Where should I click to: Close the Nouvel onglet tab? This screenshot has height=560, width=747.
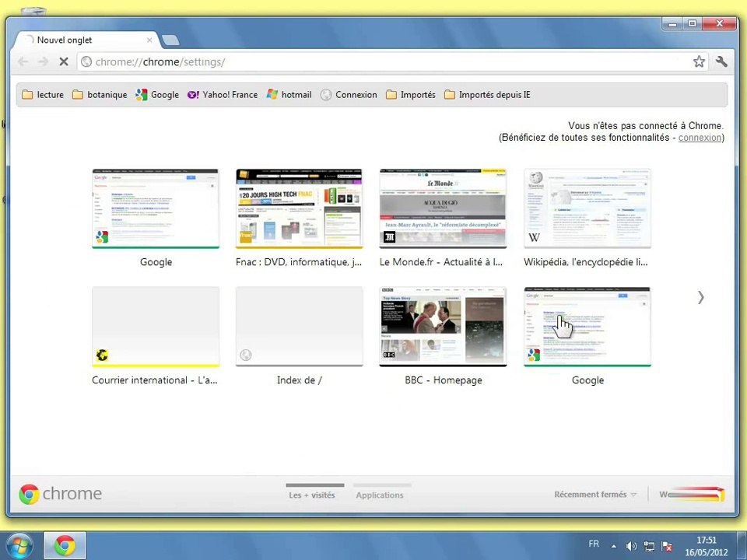tap(149, 40)
